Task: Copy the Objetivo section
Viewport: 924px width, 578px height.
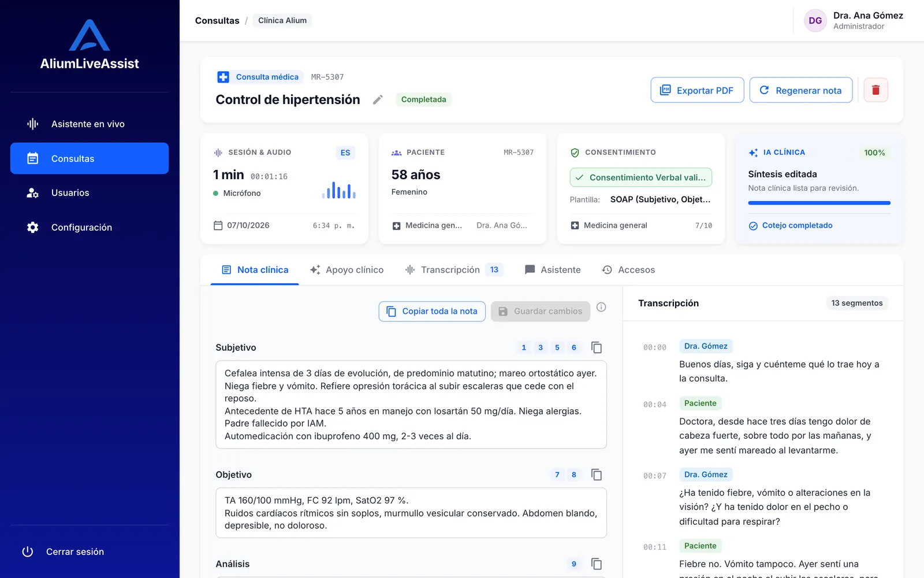Action: tap(597, 475)
